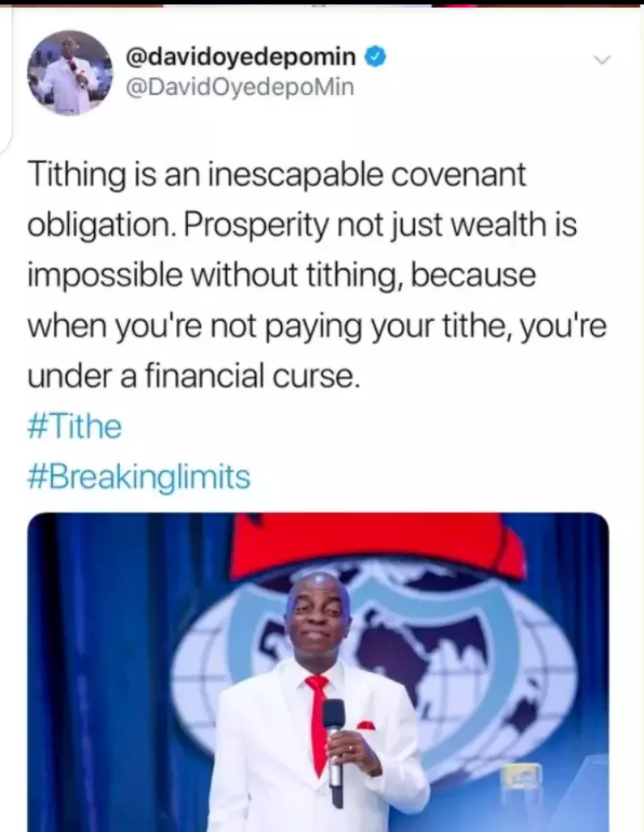Click the word "inescapable" in the tweet

(x=293, y=175)
